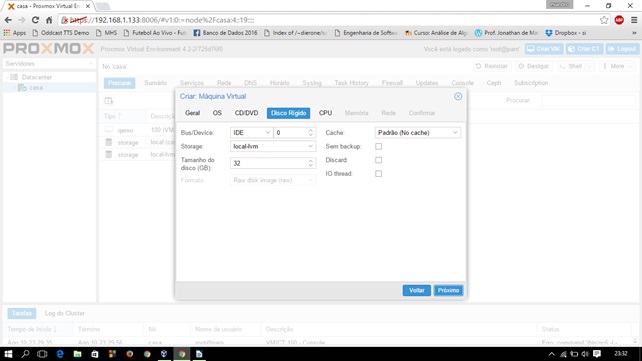Launch Microsoft Edge from the taskbar

(60, 354)
